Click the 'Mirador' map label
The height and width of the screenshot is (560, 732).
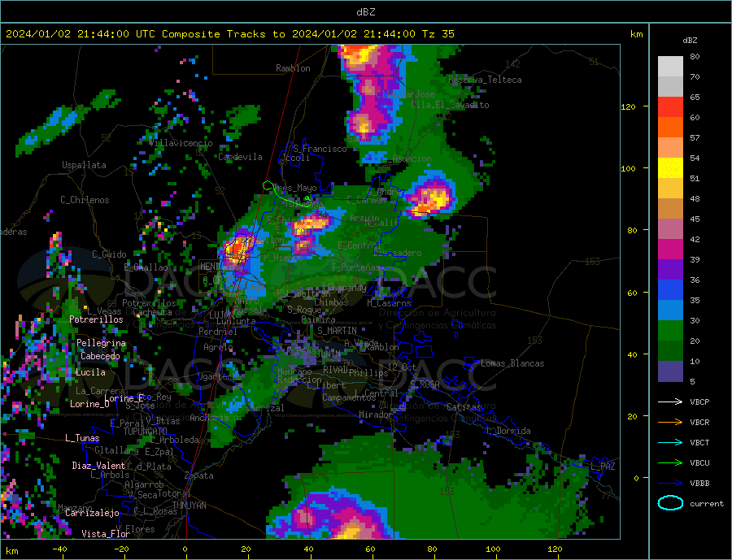376,415
